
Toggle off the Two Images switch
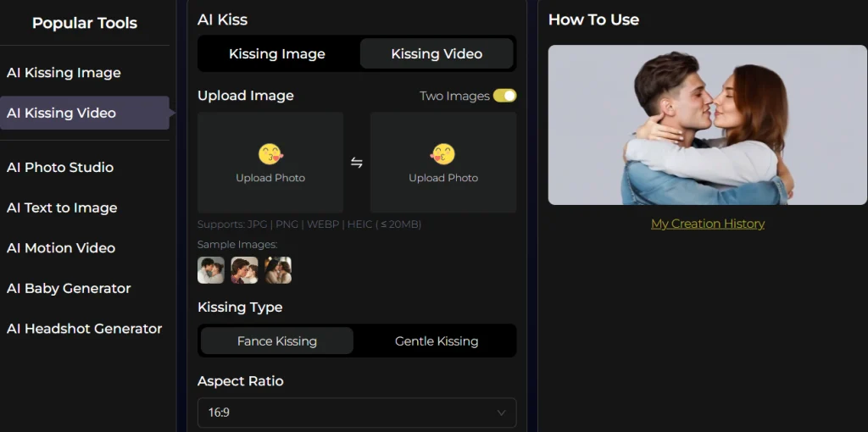click(x=505, y=96)
